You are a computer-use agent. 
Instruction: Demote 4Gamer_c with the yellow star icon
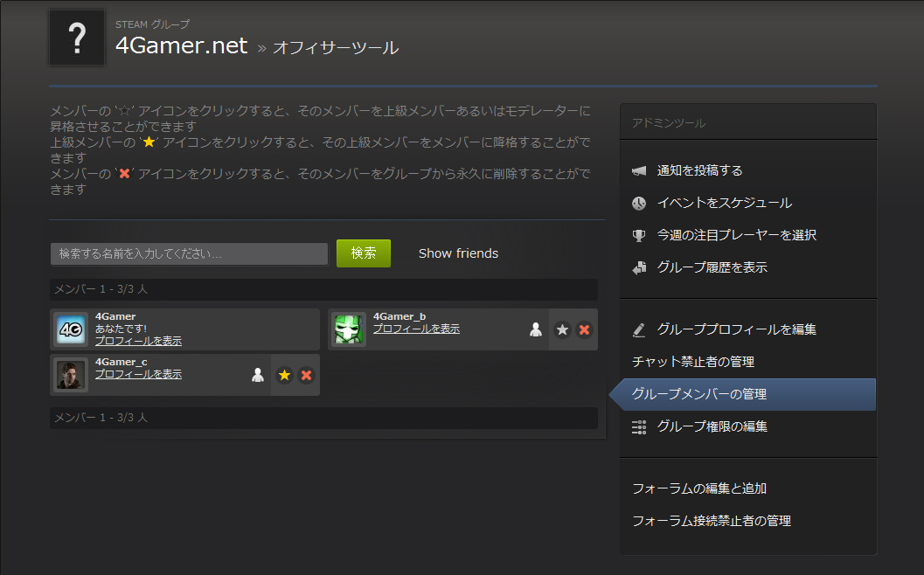pyautogui.click(x=285, y=375)
